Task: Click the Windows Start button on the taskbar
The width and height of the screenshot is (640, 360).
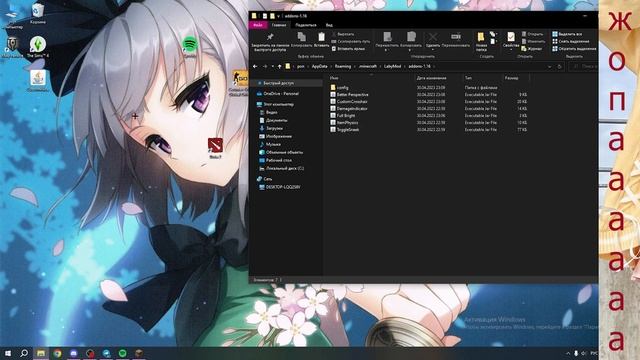Action: click(8, 353)
